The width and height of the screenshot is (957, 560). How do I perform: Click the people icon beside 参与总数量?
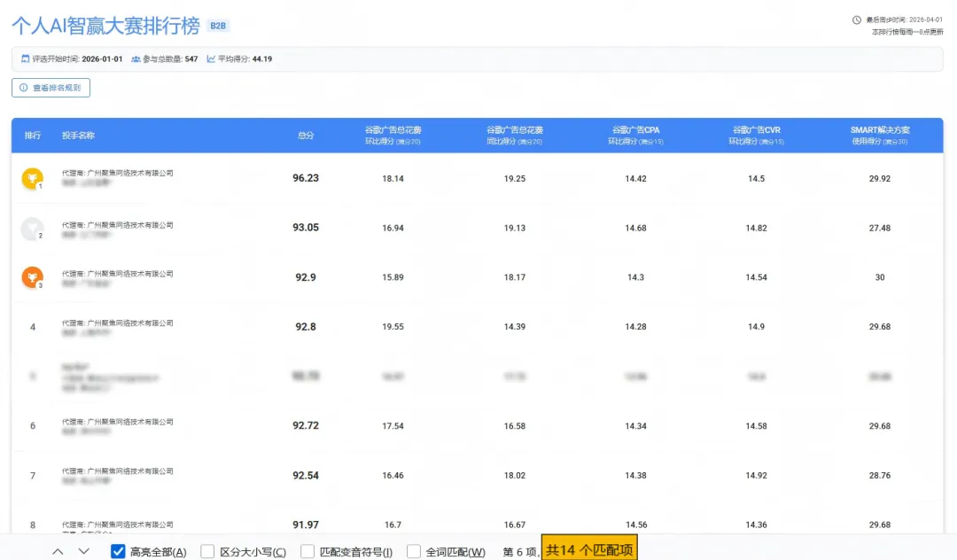pyautogui.click(x=136, y=59)
